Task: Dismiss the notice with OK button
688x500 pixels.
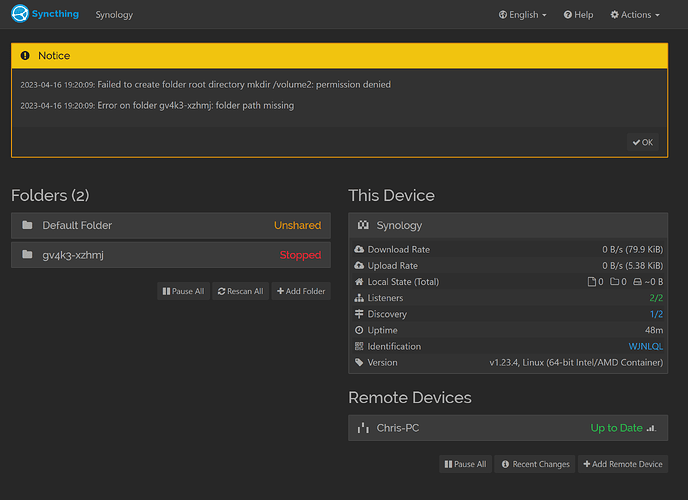Action: click(x=643, y=142)
